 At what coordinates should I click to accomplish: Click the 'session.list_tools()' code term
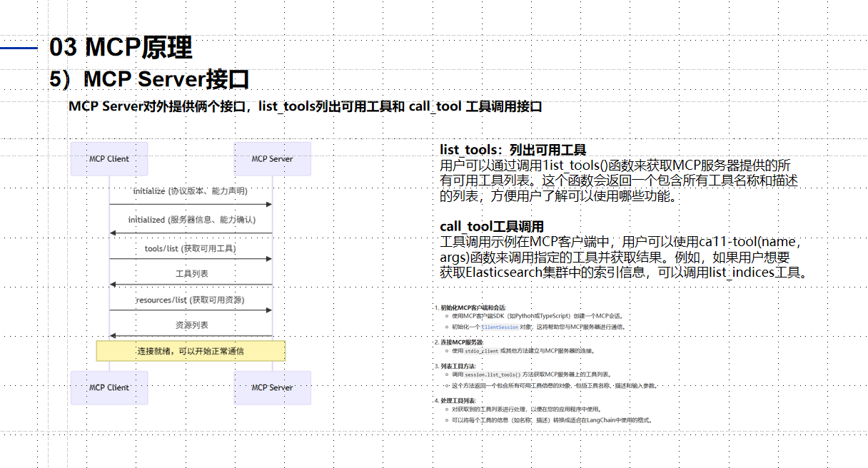[493, 375]
